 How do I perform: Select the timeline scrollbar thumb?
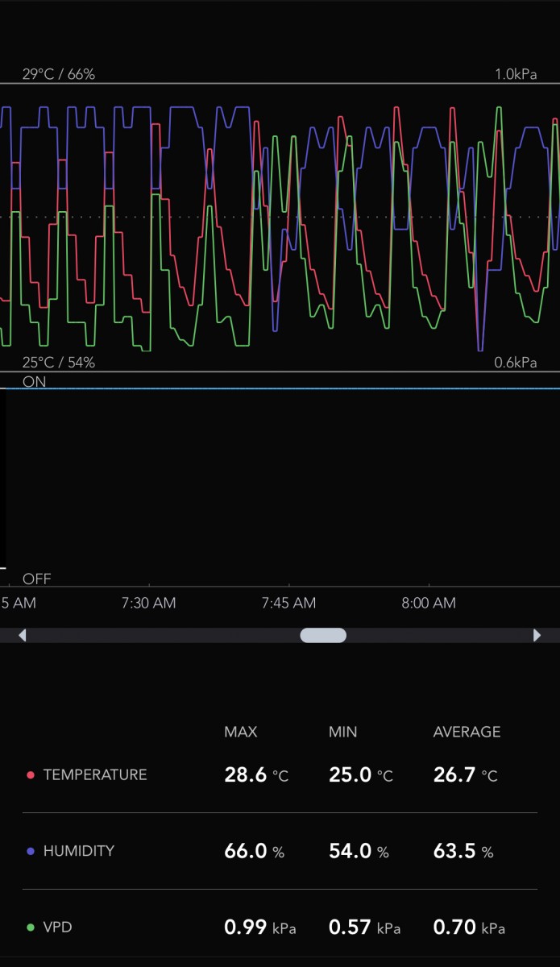click(323, 636)
